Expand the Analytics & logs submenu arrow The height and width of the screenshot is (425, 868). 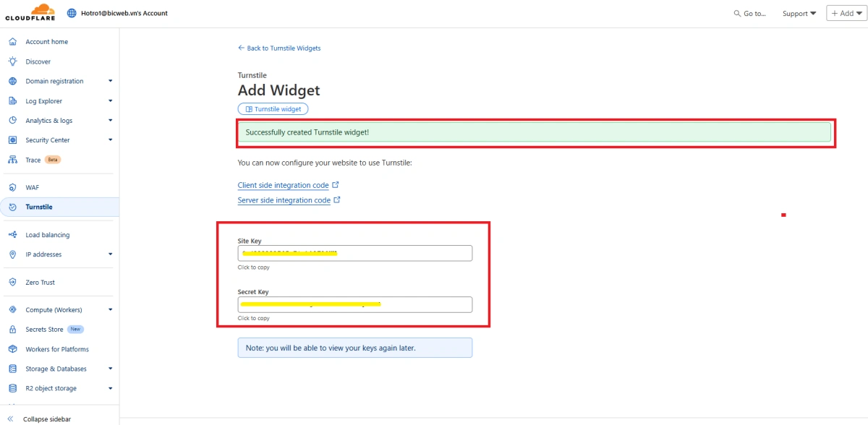111,121
